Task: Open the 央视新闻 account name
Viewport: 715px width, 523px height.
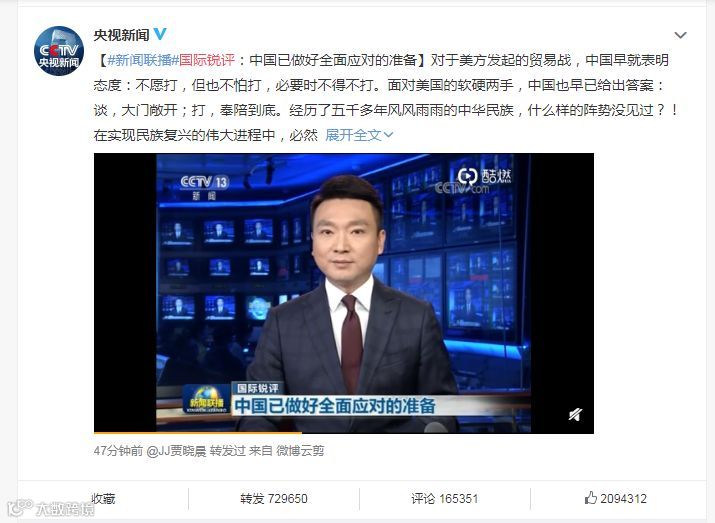Action: click(121, 35)
